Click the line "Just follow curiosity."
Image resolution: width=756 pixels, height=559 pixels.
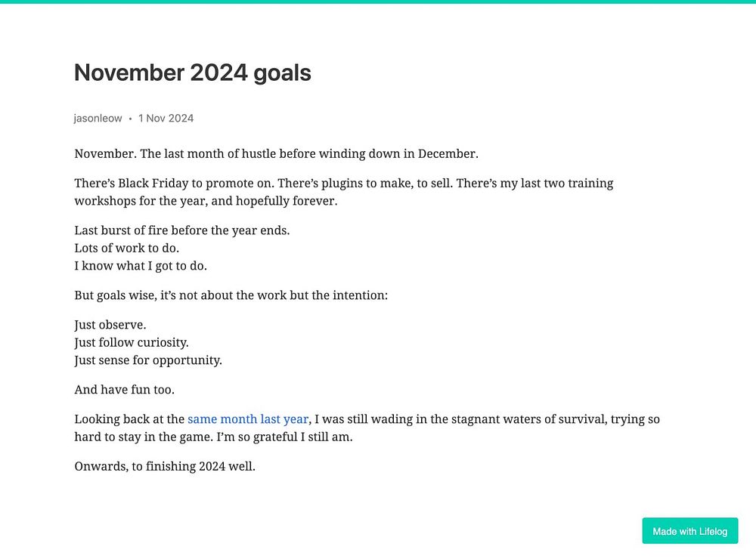tap(131, 342)
